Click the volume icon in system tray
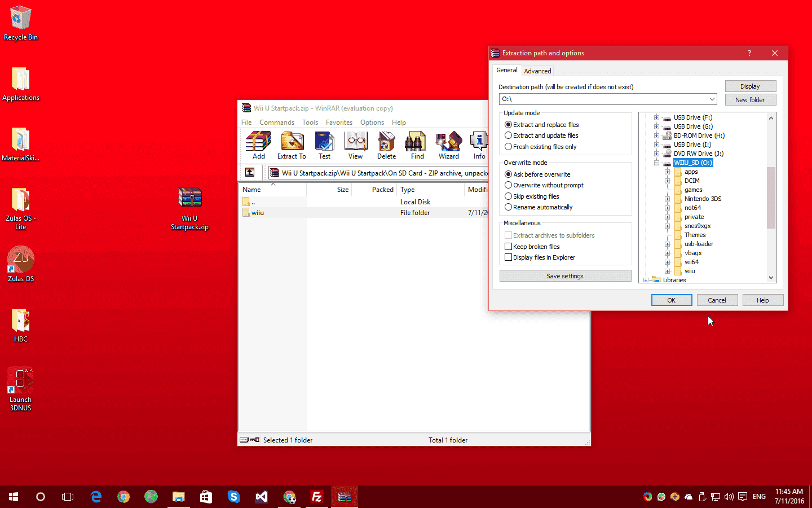812x508 pixels. point(729,497)
